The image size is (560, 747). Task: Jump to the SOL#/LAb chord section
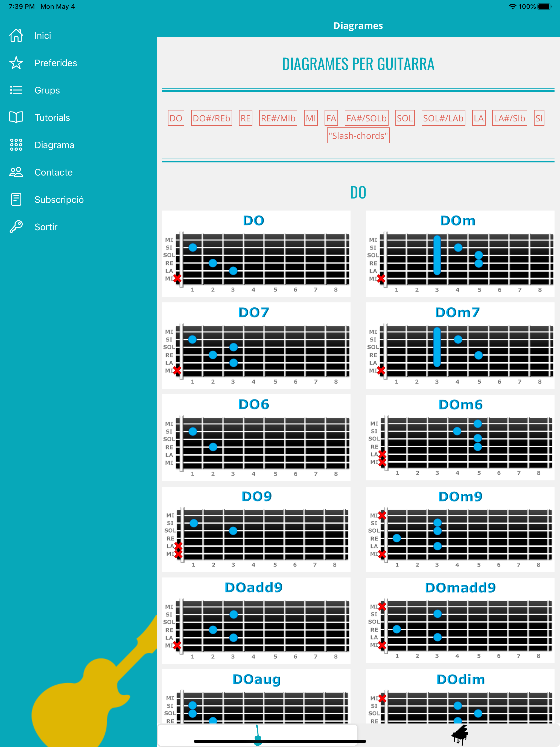click(x=444, y=118)
